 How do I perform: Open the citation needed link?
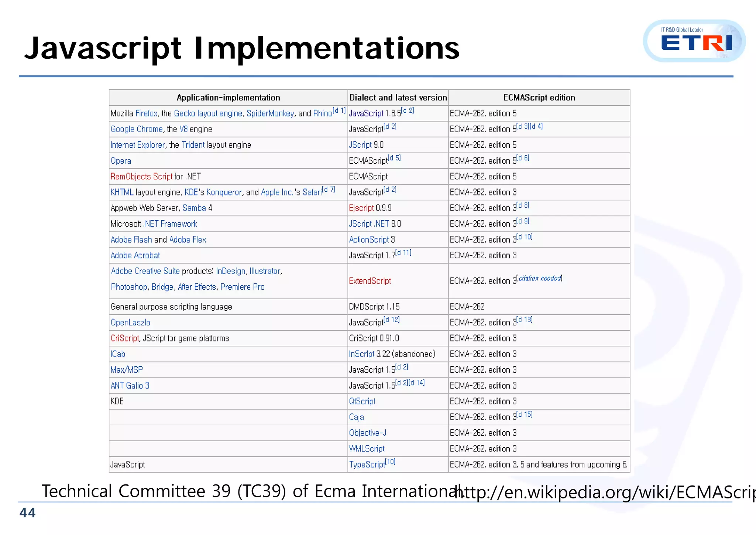540,278
